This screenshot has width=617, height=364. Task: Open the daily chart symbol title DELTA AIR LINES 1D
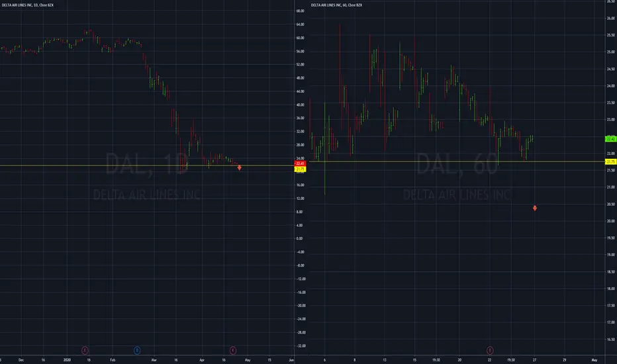27,5
